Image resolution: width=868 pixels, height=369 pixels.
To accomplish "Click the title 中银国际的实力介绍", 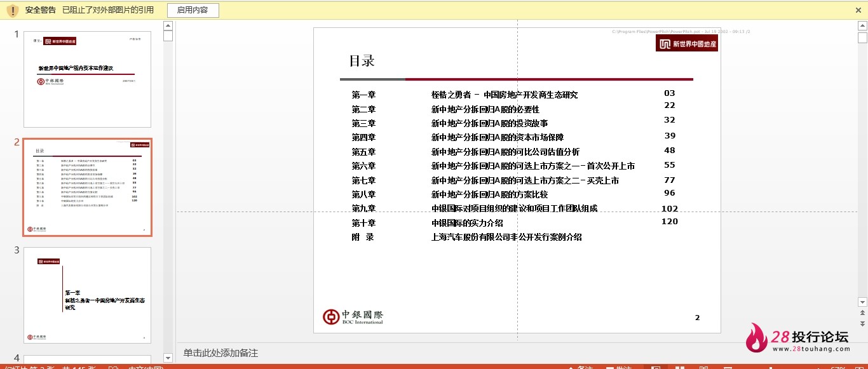I will 467,223.
